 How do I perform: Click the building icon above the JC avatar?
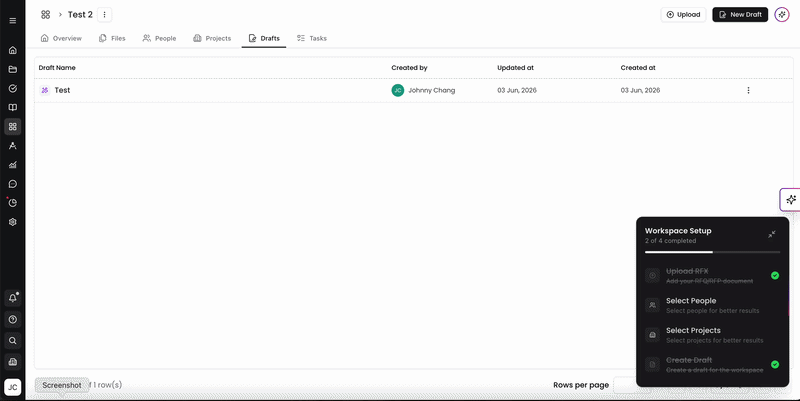13,362
